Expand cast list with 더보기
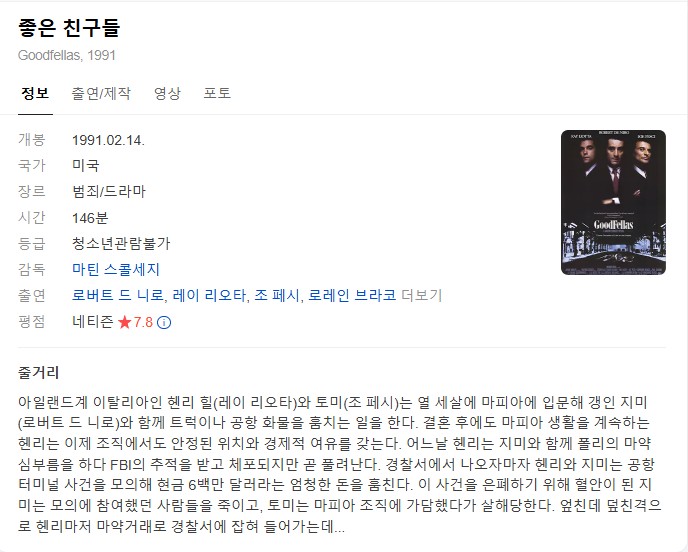This screenshot has width=688, height=552. (x=422, y=295)
